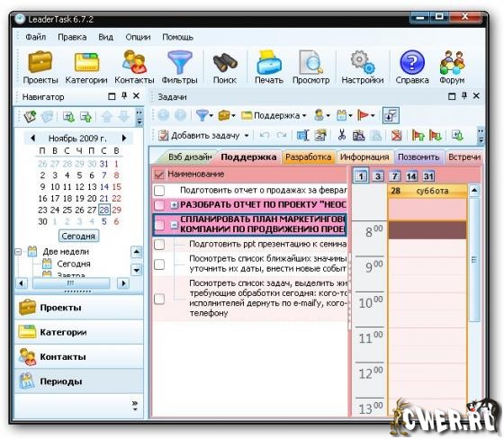The height and width of the screenshot is (439, 504).
Task: Click the Печать printer icon
Action: point(269,63)
